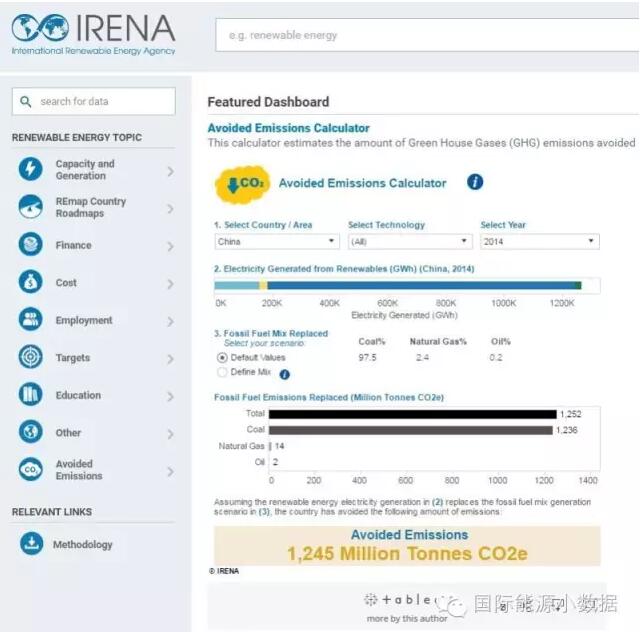
Task: Click the IRENA logo at top left
Action: pos(93,35)
